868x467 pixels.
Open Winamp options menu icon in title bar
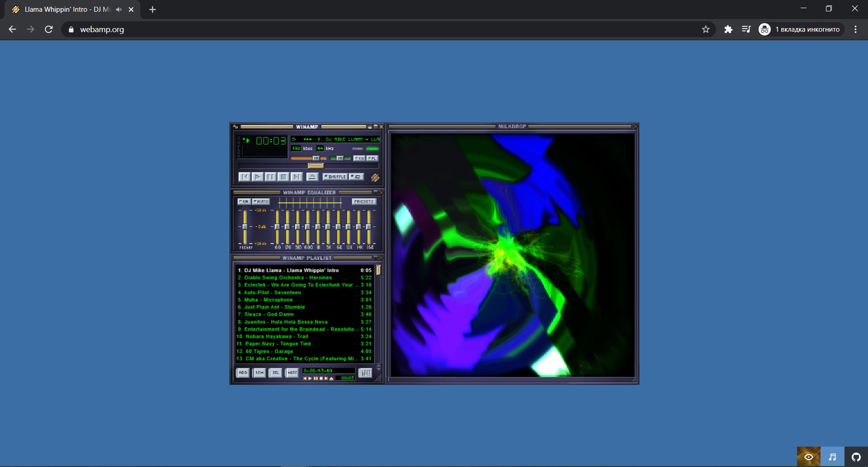[x=236, y=127]
